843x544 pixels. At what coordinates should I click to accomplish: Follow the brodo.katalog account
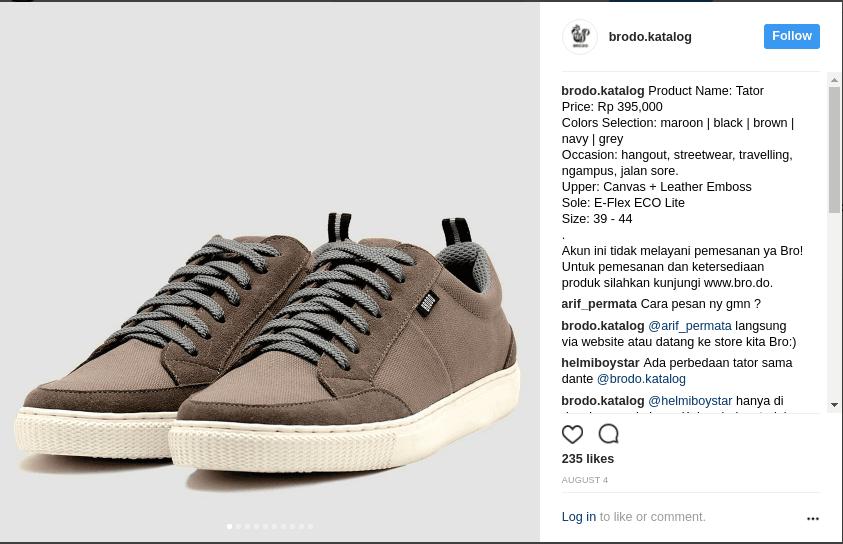pos(791,36)
